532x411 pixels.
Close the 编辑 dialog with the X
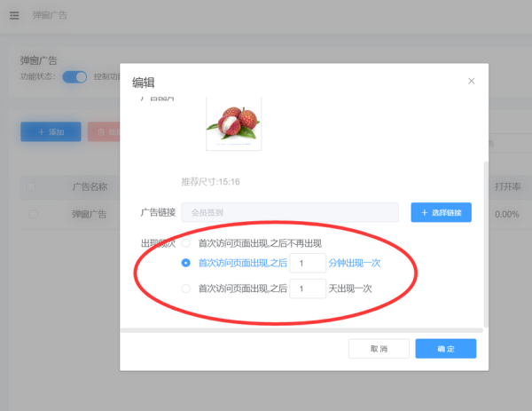(x=471, y=81)
